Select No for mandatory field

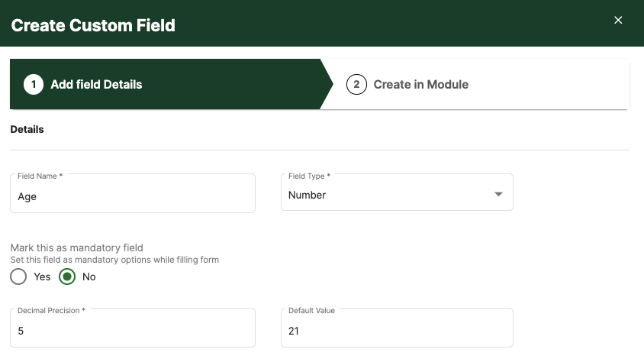pos(67,277)
